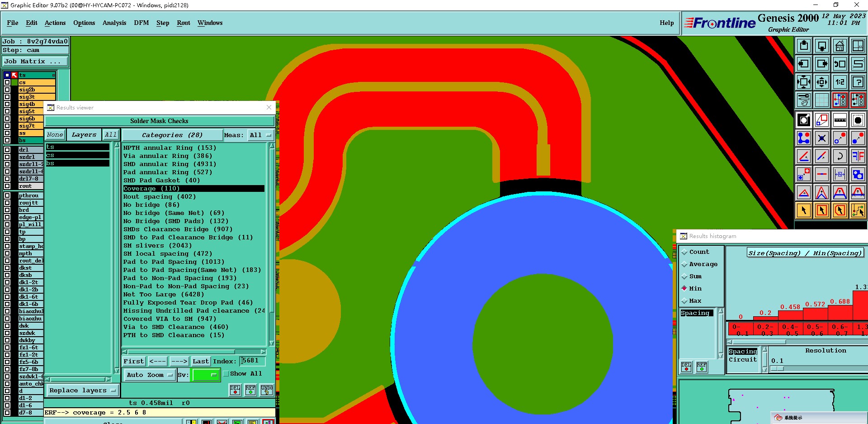
Task: Select the polygon selection pointer tool
Action: coord(840,210)
